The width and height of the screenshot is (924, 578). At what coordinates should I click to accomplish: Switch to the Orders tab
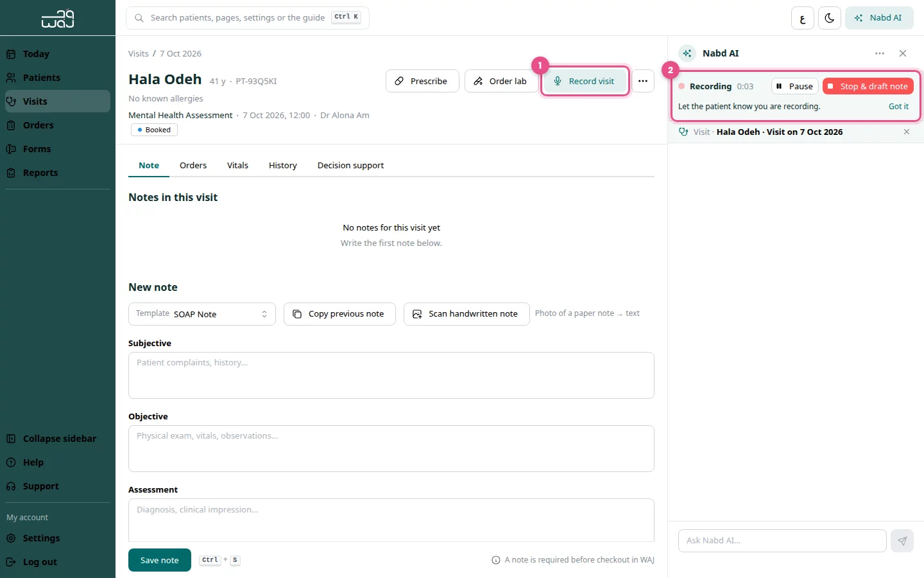pos(193,165)
